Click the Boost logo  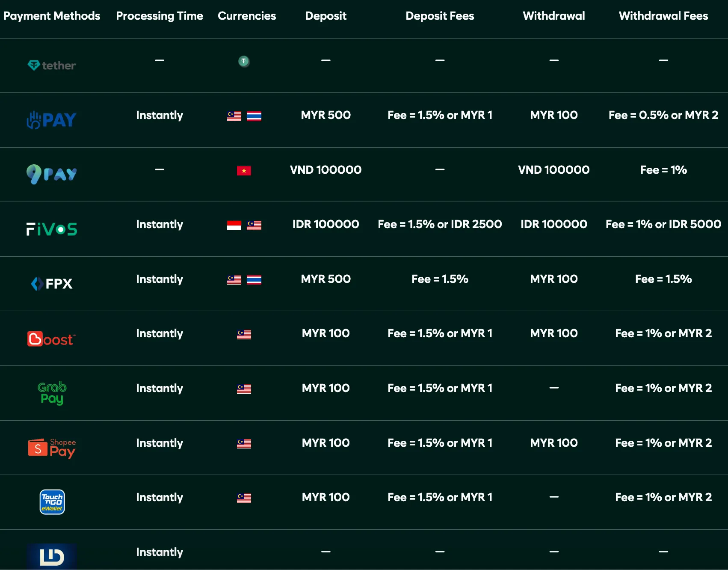52,339
